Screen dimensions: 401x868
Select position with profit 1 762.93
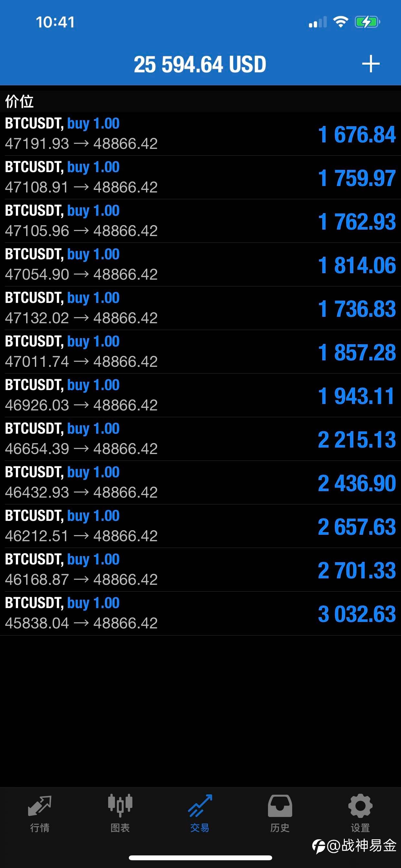pos(200,221)
